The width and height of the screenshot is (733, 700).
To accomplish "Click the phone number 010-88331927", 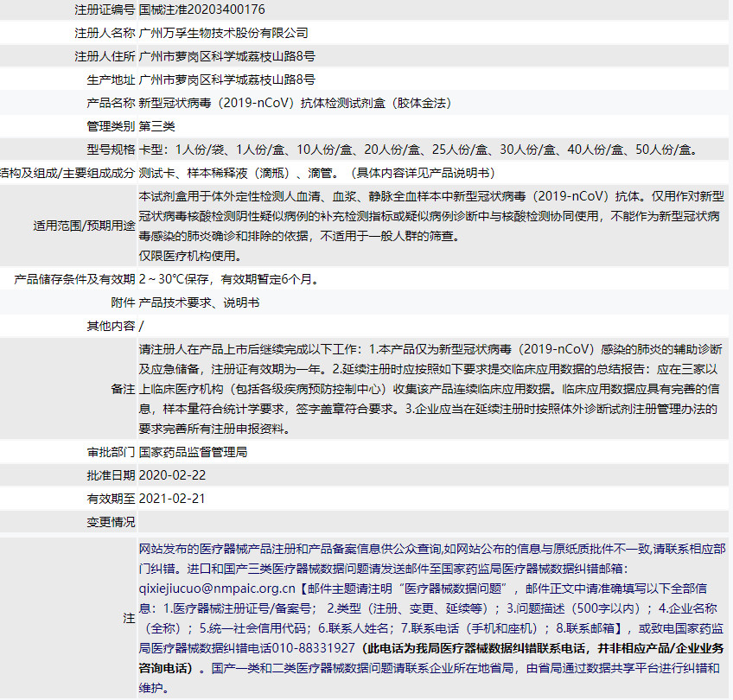I will tap(313, 648).
